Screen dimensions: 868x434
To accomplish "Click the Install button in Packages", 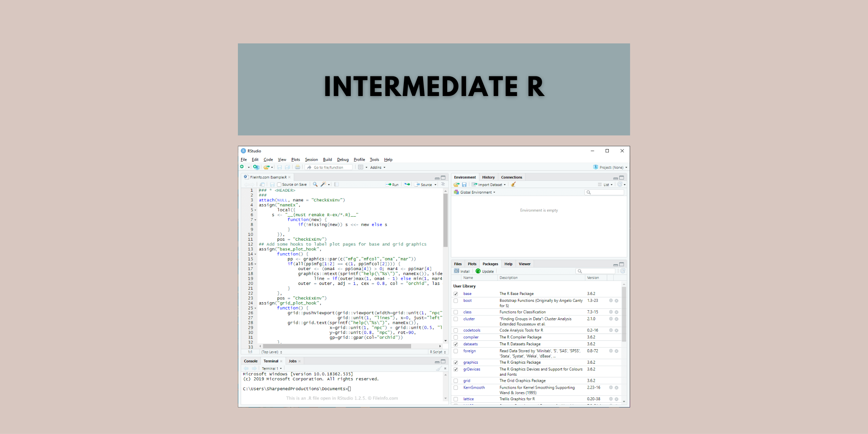I will (x=462, y=271).
